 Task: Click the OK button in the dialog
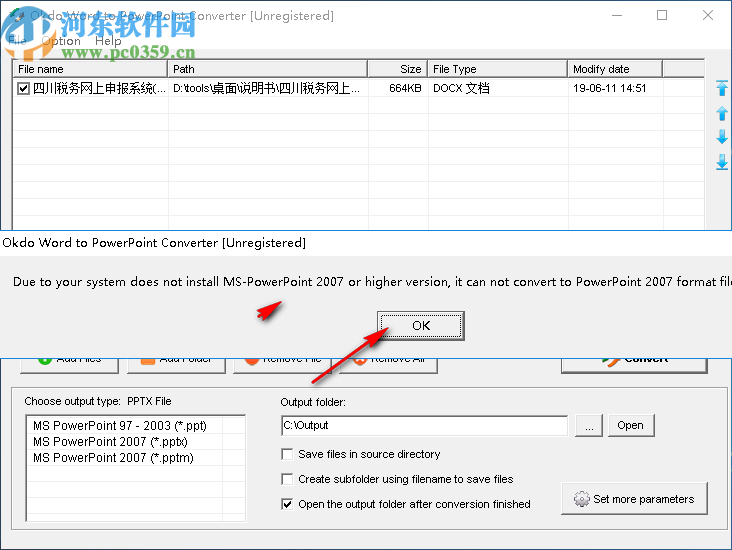421,325
